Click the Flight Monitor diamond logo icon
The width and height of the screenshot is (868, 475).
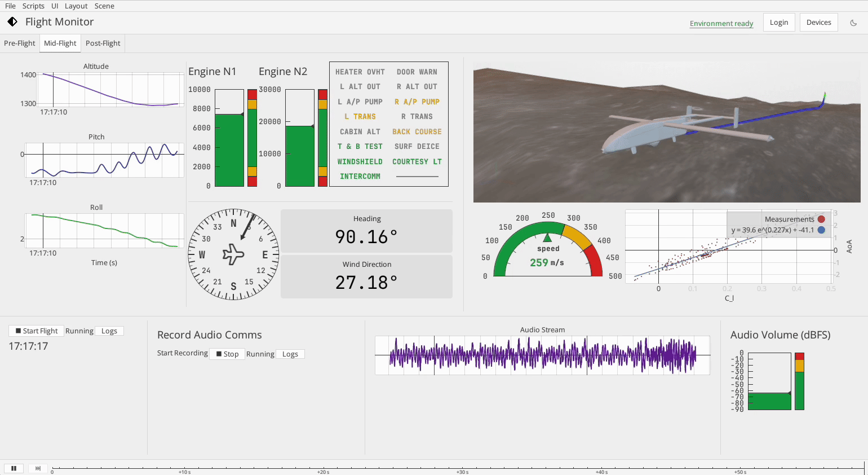(12, 21)
